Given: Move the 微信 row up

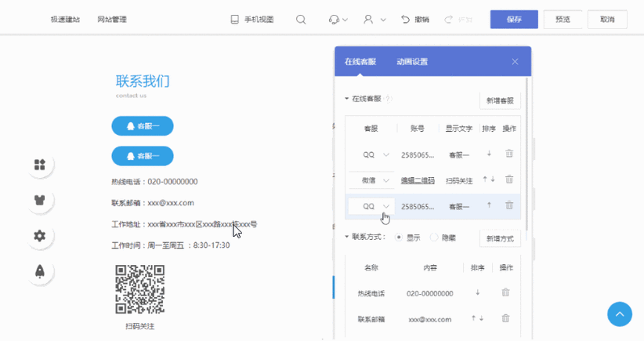Looking at the screenshot, I should (x=485, y=180).
